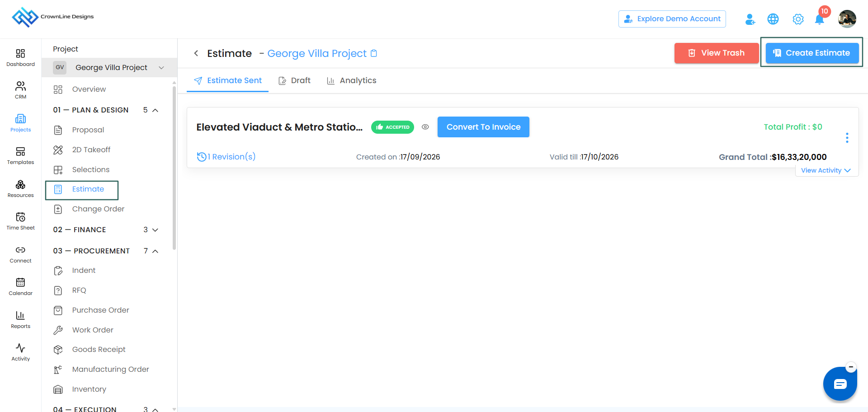
Task: Copy project name clipboard icon
Action: pos(374,53)
